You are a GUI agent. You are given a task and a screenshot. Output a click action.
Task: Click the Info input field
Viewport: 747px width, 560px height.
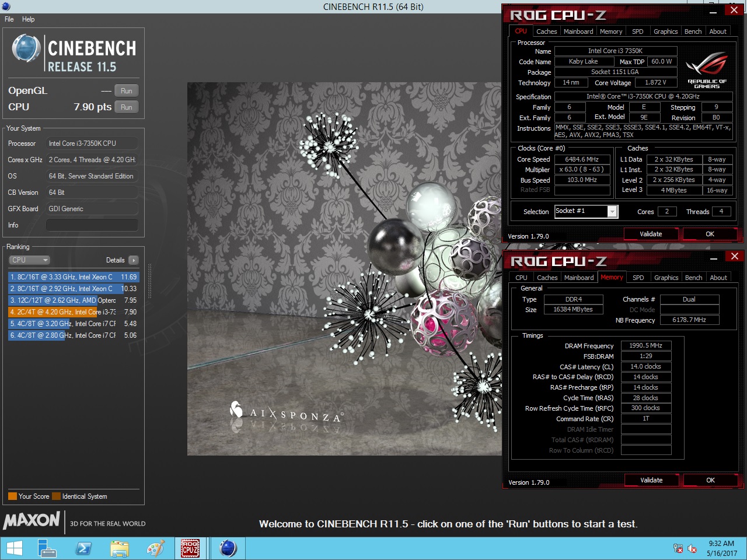92,225
